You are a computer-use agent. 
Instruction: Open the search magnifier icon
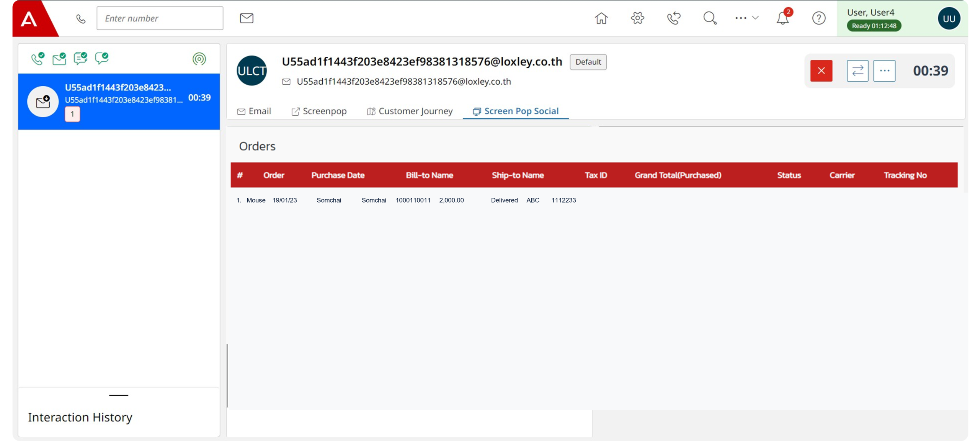[x=710, y=18]
